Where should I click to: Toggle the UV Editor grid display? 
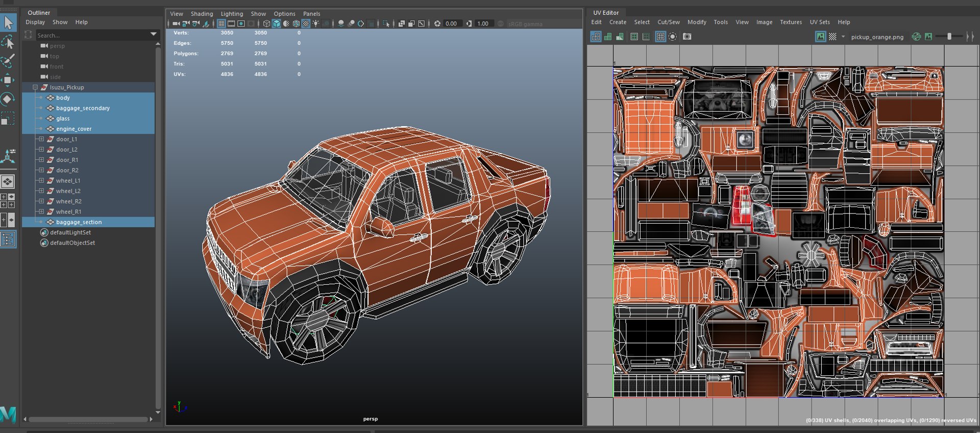(x=660, y=36)
